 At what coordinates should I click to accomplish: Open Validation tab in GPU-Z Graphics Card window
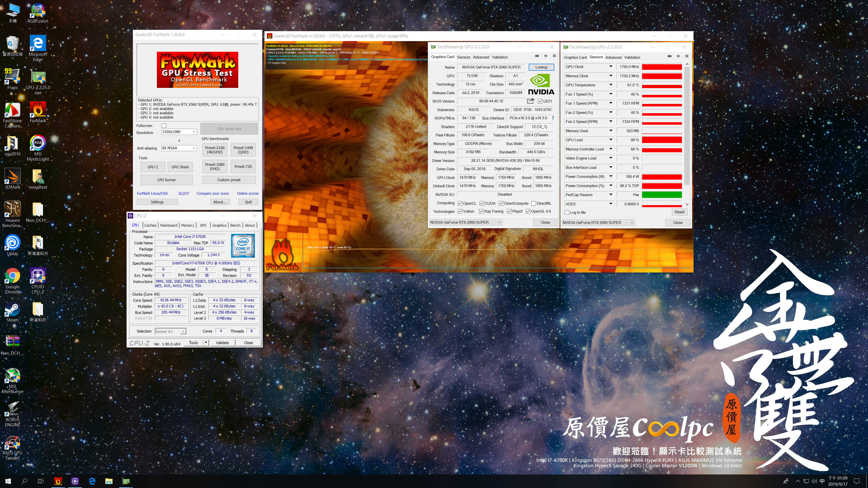pos(499,57)
